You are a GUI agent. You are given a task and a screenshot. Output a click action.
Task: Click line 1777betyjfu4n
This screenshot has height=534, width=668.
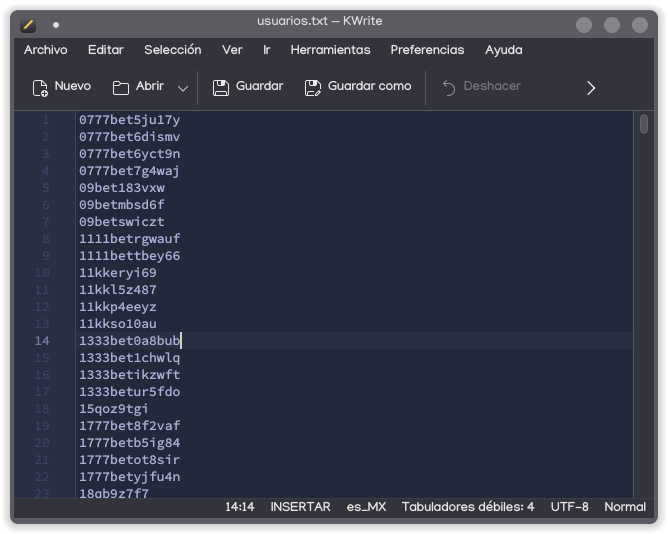click(x=130, y=477)
